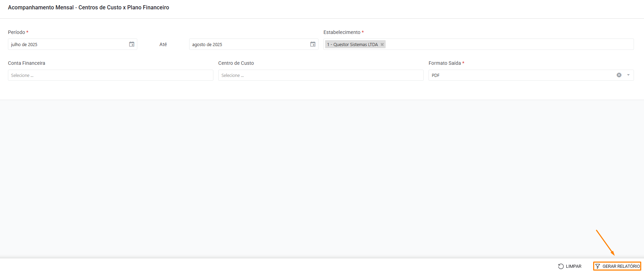Remove the Questor Sistemas LTDA chip
Image resolution: width=644 pixels, height=273 pixels.
pos(382,45)
